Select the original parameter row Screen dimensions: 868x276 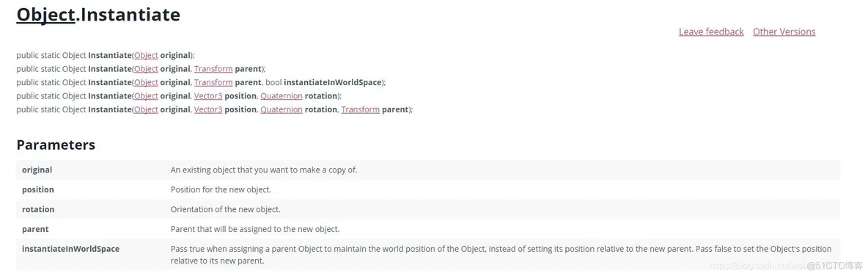[x=428, y=170]
